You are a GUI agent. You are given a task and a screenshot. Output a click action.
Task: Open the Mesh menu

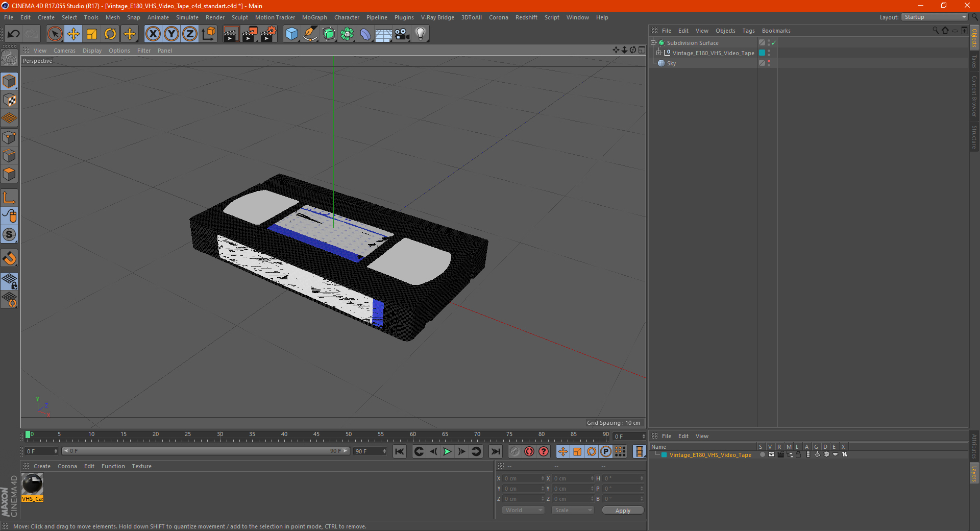coord(113,17)
